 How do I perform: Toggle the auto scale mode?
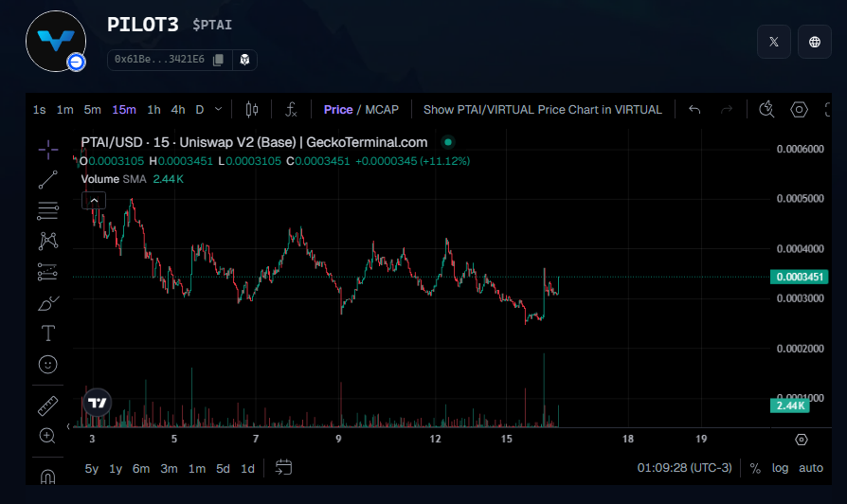(x=811, y=468)
